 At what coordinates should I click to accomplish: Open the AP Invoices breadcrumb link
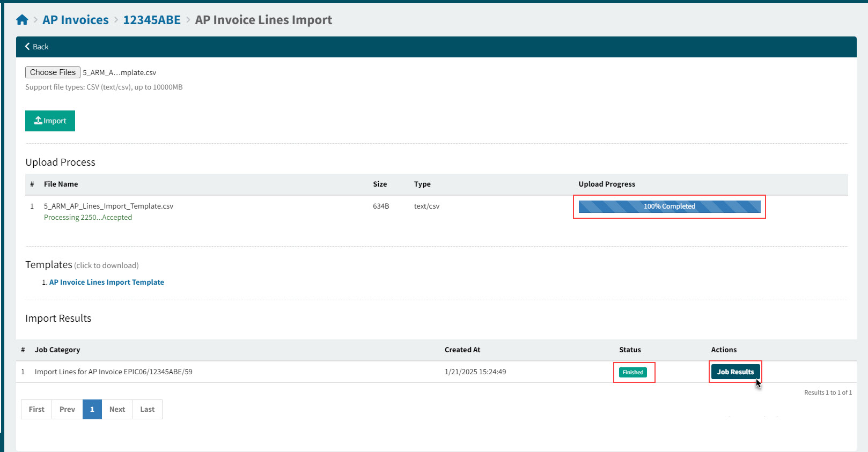(75, 20)
